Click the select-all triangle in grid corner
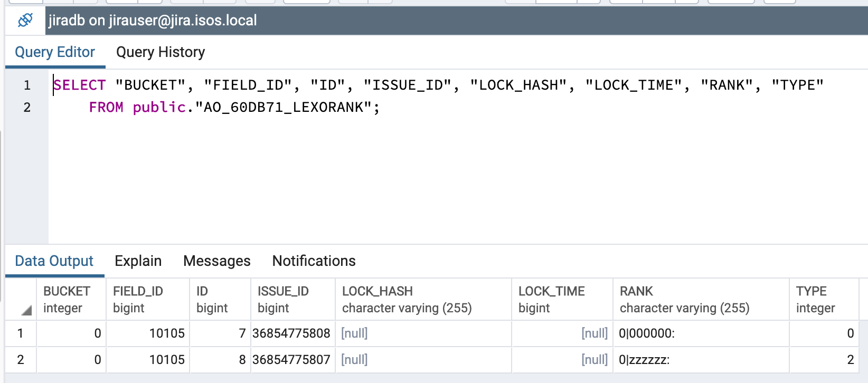 tap(26, 310)
